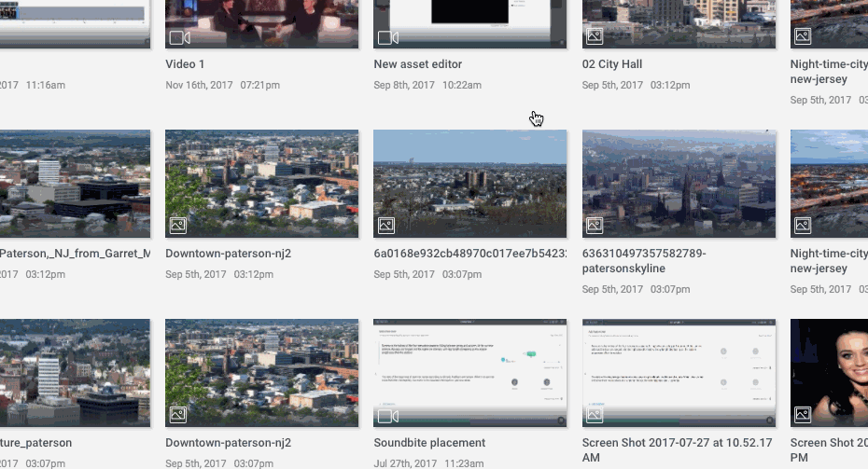Screen dimensions: 868x469
Task: Click image icon on Downtown-paterson-nj2 dated 03:07pm
Action: pyautogui.click(x=177, y=415)
